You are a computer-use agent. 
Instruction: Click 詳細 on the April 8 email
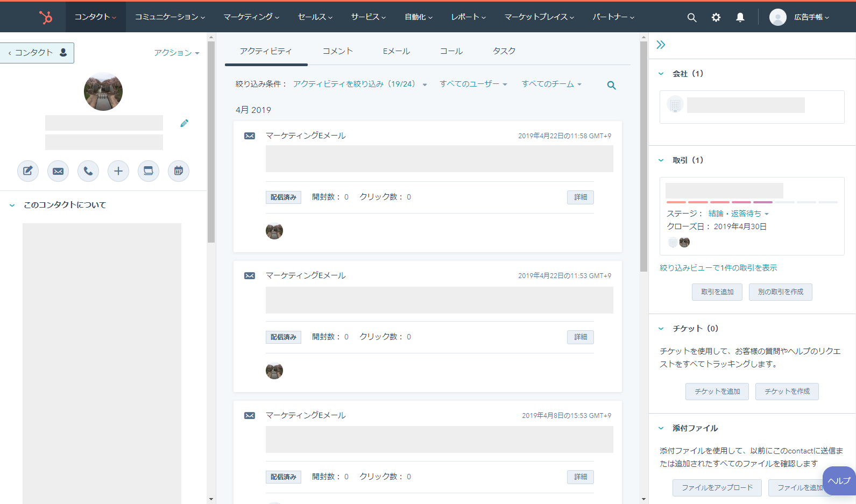[x=581, y=477]
